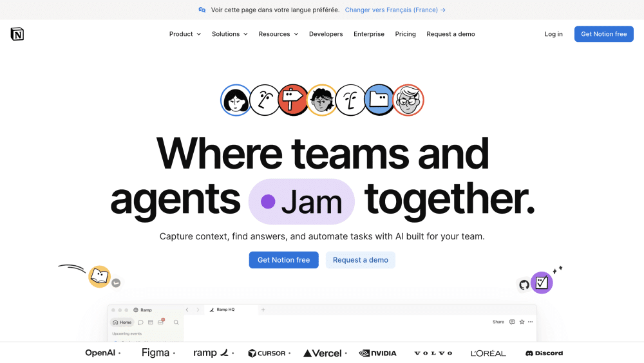Click the purple checkbox agent icon
This screenshot has height=363, width=644.
[x=542, y=283]
